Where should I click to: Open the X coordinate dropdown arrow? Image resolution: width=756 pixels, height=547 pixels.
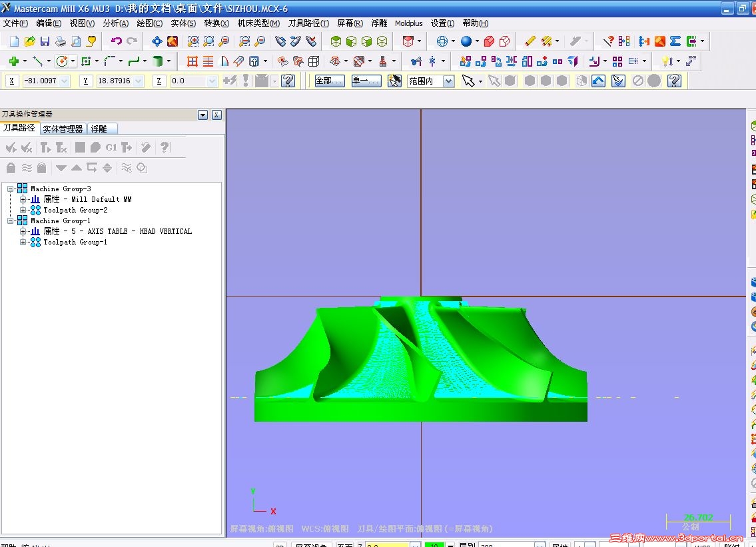point(65,81)
